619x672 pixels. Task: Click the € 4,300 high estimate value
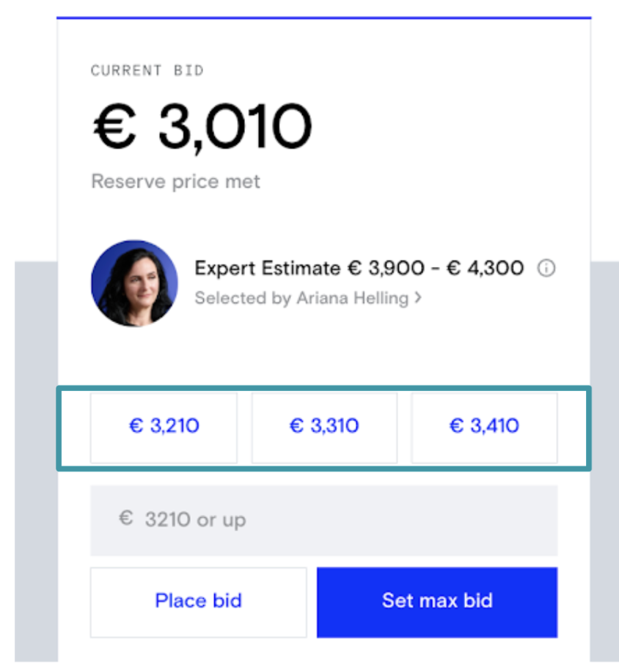[x=486, y=269]
